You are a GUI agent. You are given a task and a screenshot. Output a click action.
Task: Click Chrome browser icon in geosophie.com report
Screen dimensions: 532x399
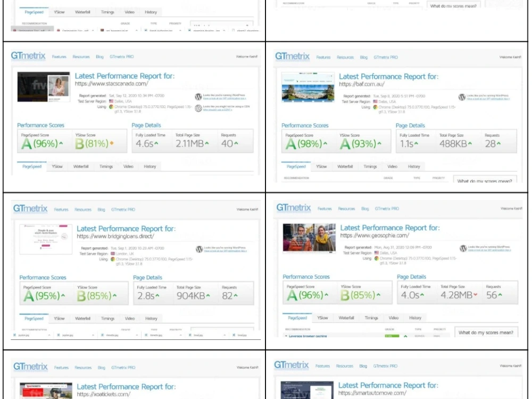point(376,259)
